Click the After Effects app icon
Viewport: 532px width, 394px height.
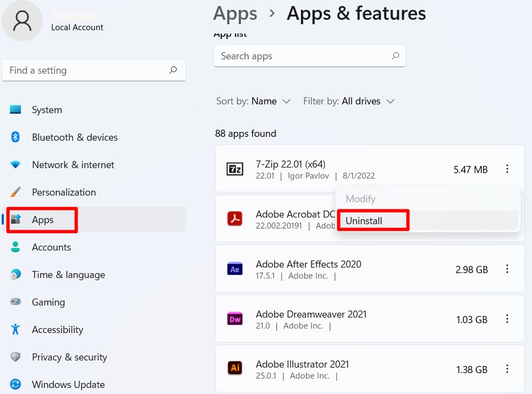click(235, 269)
